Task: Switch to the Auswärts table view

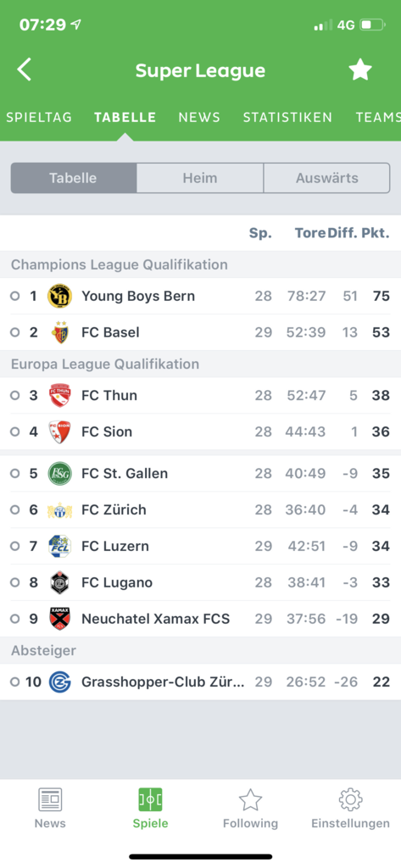Action: pyautogui.click(x=326, y=178)
